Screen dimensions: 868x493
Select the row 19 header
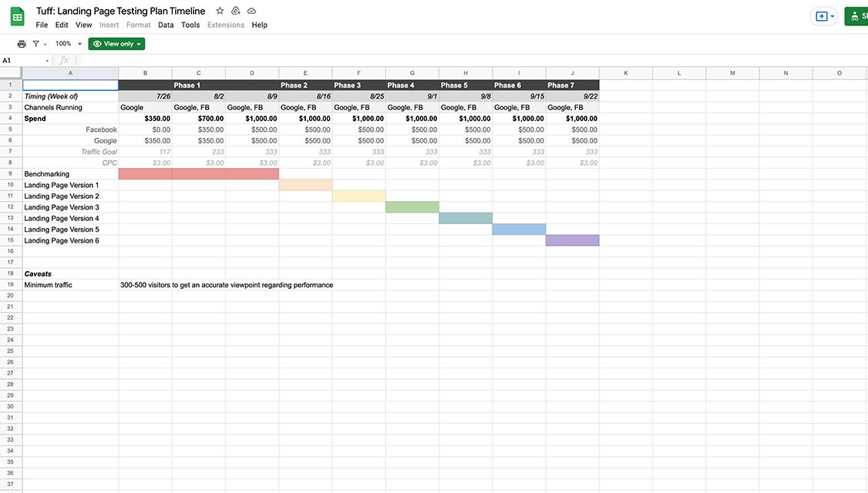pyautogui.click(x=11, y=285)
